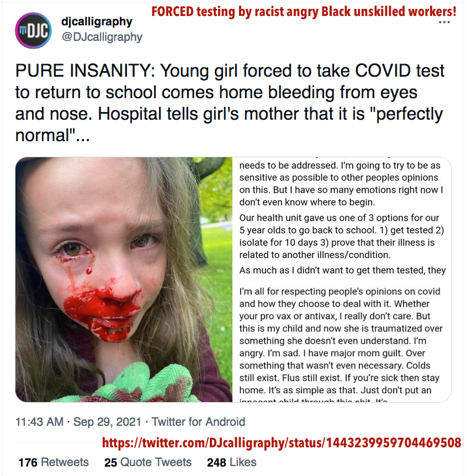Click the red twitter.com status URL

tap(282, 442)
